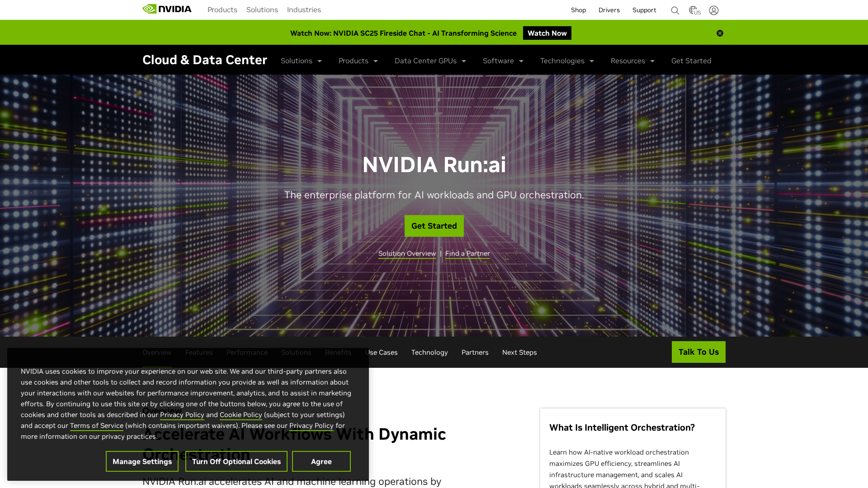The height and width of the screenshot is (488, 868).
Task: Dismiss the SC25 Fireside Chat banner
Action: click(x=720, y=33)
